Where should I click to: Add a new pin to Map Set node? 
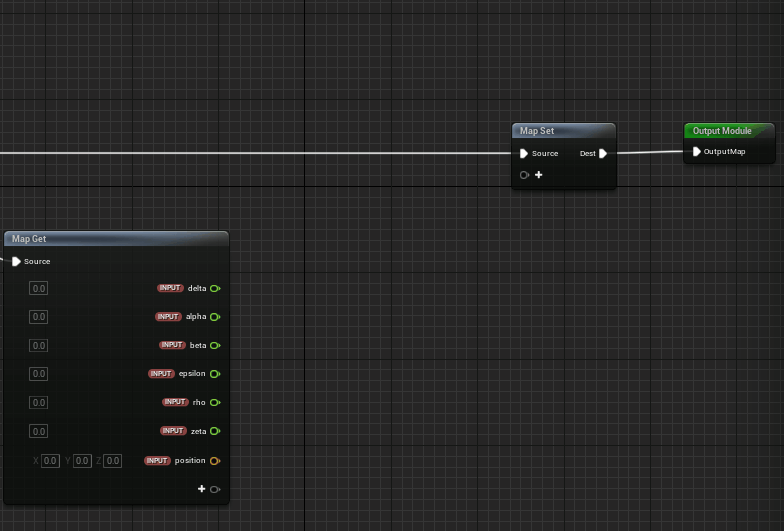pyautogui.click(x=538, y=175)
